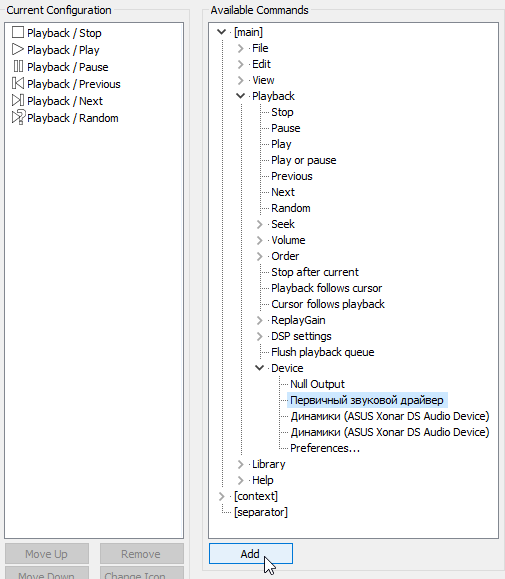Image resolution: width=505 pixels, height=579 pixels.
Task: Choose the Null Output device
Action: [x=317, y=384]
